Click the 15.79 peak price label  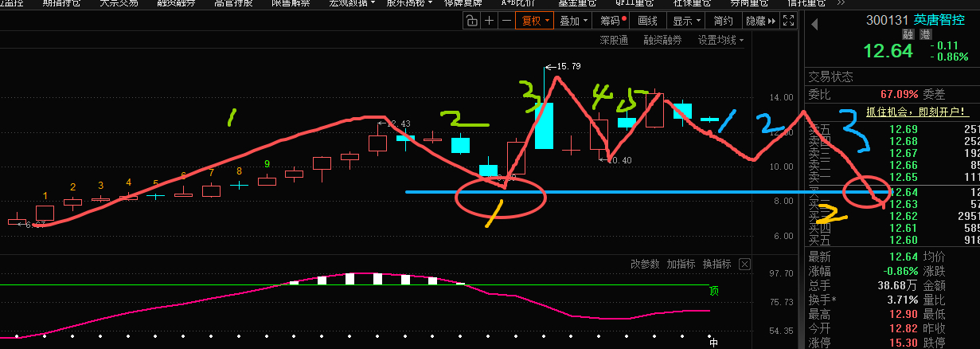pyautogui.click(x=568, y=66)
